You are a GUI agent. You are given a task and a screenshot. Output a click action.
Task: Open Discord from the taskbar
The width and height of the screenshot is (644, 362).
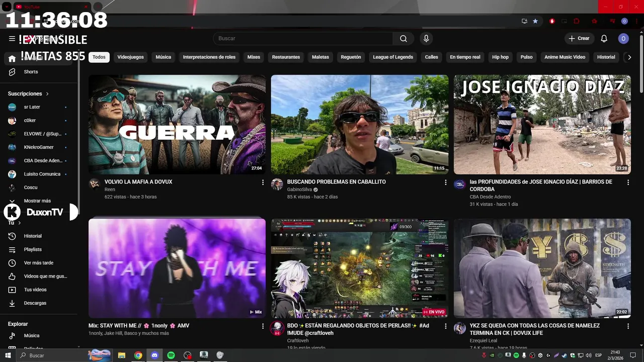coord(154,355)
